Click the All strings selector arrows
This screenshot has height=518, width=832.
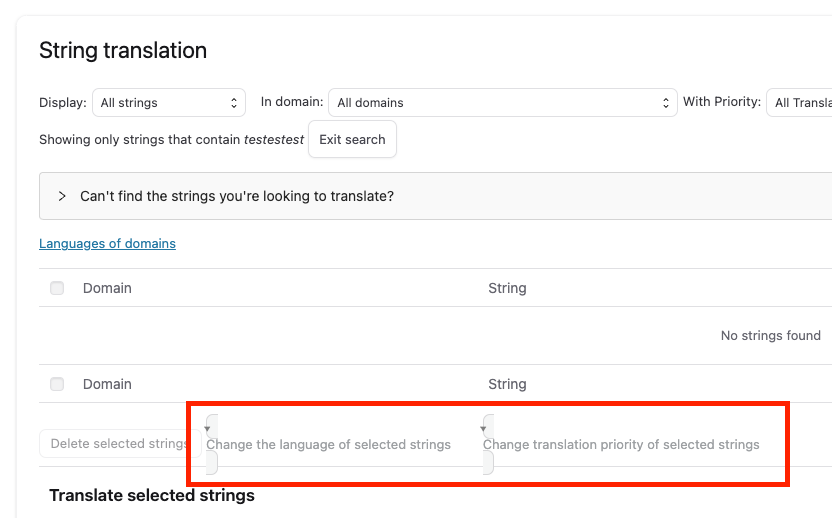coord(234,103)
